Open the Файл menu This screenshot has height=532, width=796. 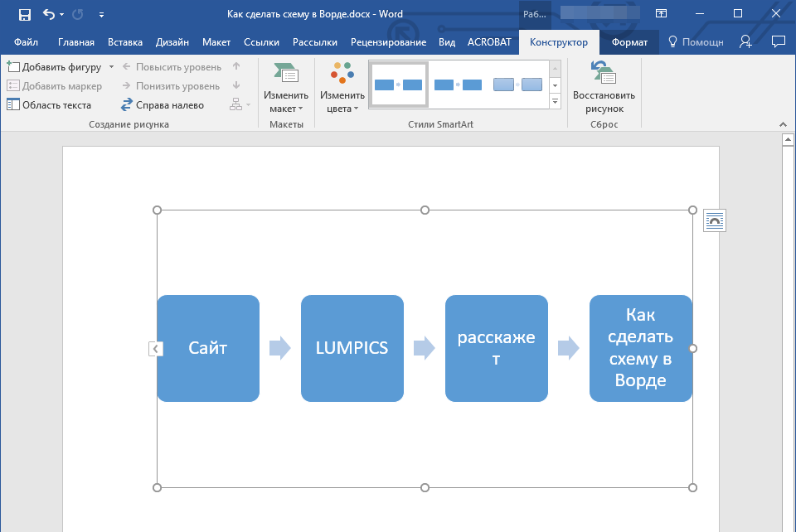click(26, 42)
